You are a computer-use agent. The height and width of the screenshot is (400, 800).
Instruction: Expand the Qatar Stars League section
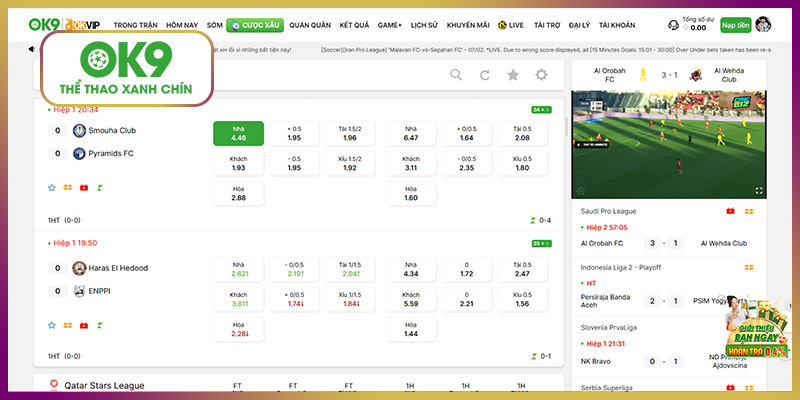pos(104,385)
